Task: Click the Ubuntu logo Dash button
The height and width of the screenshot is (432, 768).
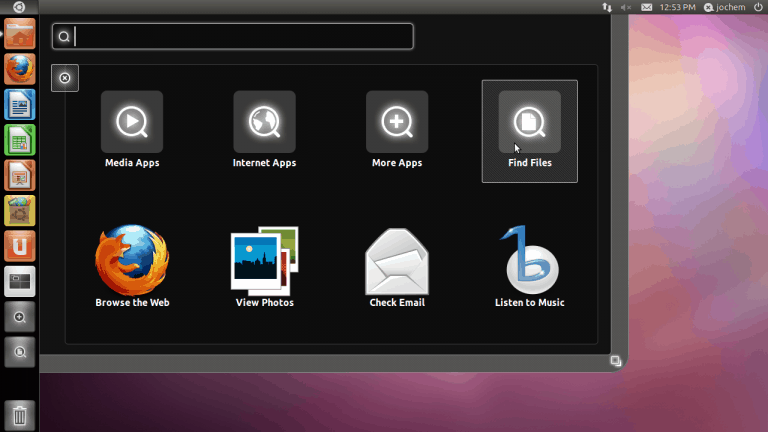Action: click(19, 7)
